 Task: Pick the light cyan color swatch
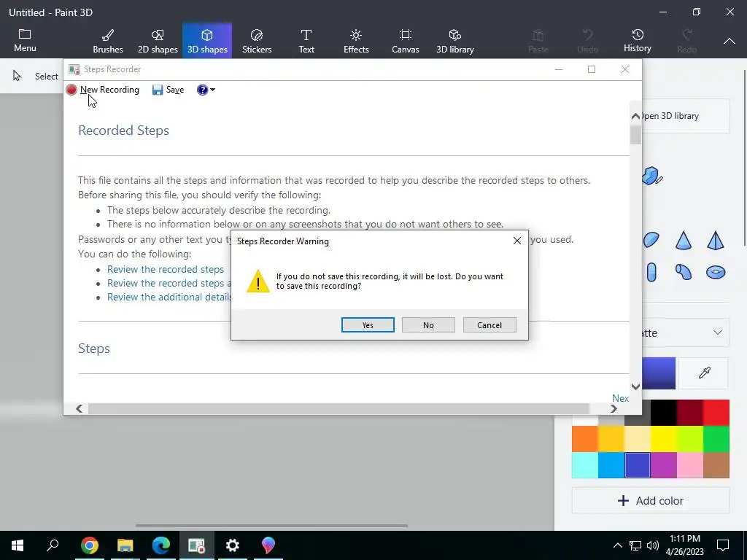(584, 465)
